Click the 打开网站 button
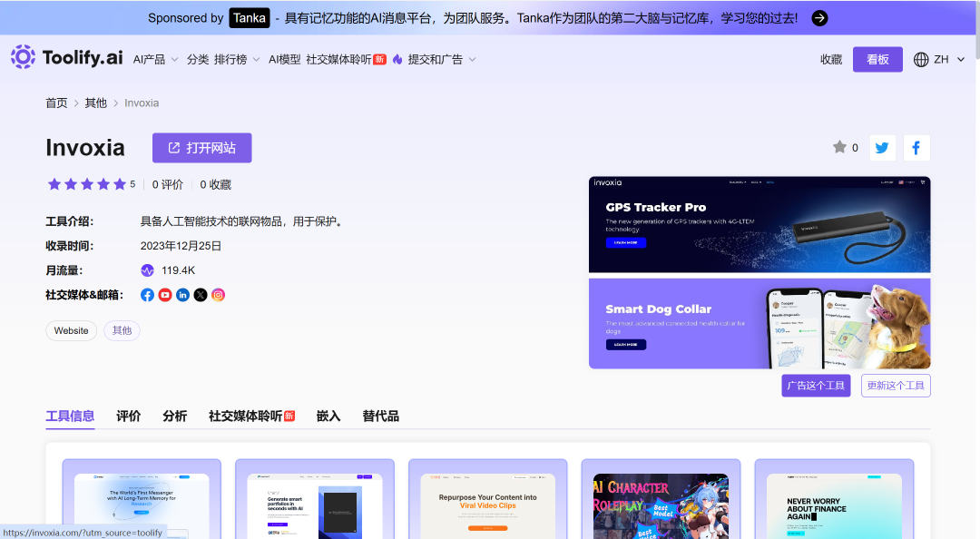980x539 pixels. 201,148
